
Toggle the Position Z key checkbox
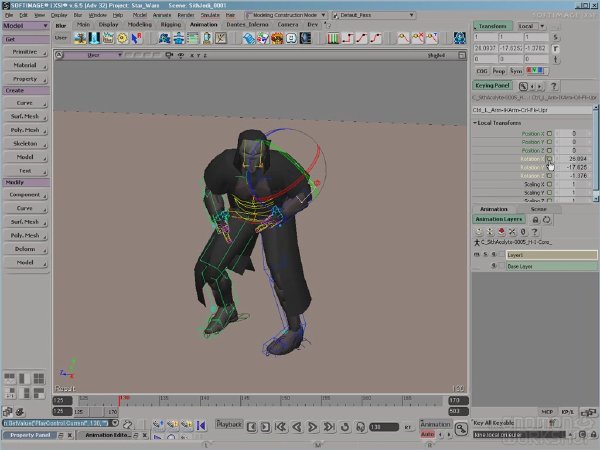549,150
